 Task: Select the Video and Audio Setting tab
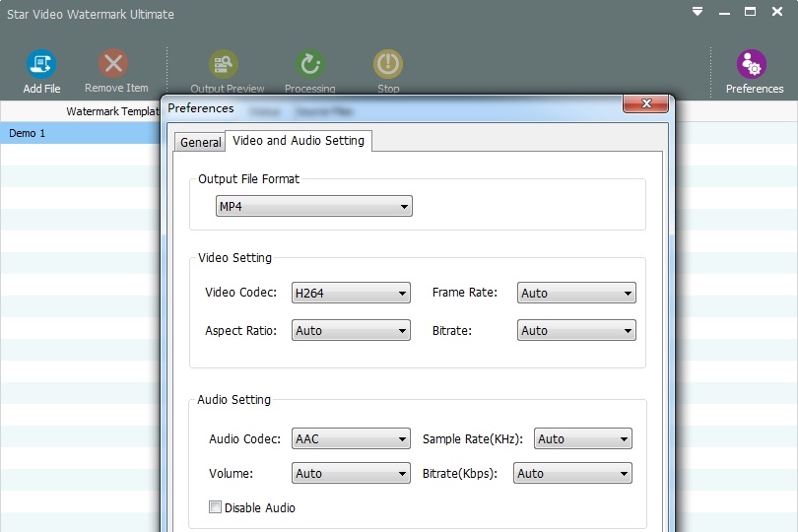[x=299, y=141]
